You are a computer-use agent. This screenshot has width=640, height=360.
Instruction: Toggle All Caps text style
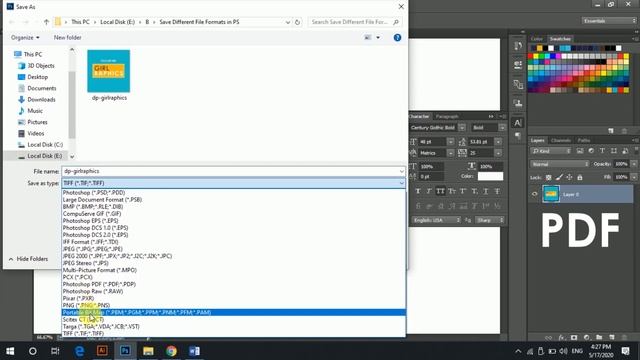click(440, 191)
